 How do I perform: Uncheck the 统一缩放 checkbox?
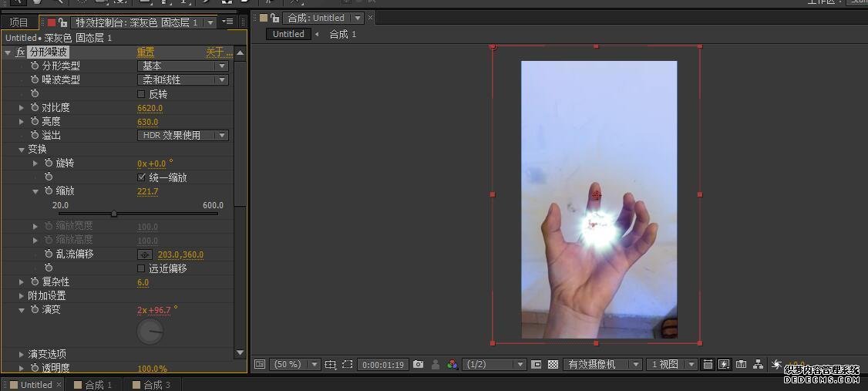(x=140, y=178)
